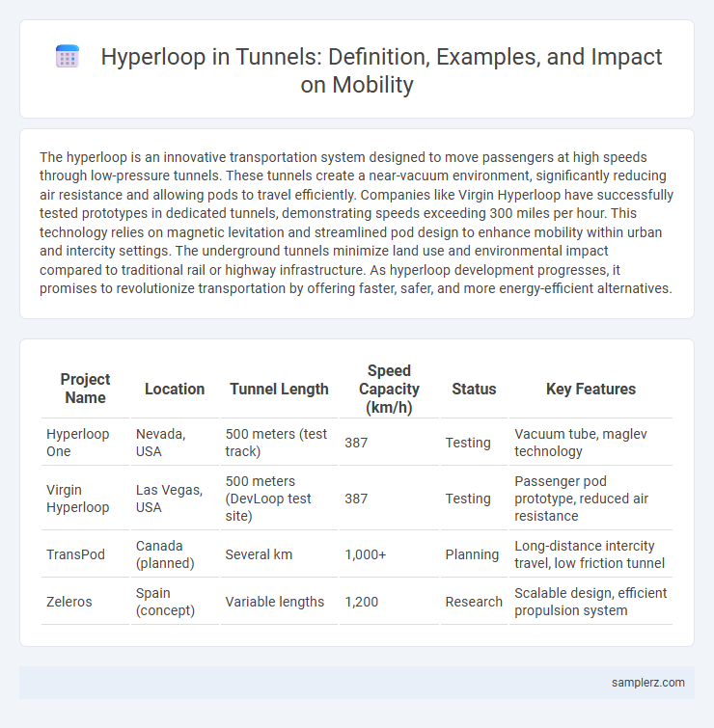Click '500 meters (DevLoop test site)' cell
The width and height of the screenshot is (714, 728).
tap(279, 499)
